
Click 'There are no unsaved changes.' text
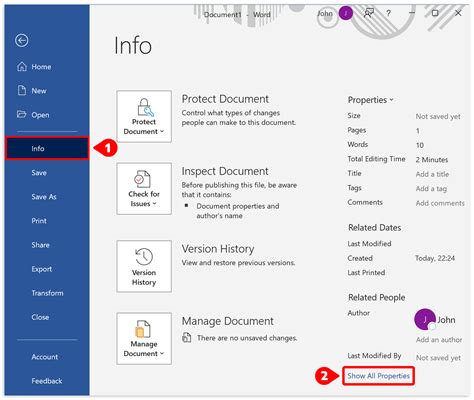[x=247, y=338]
